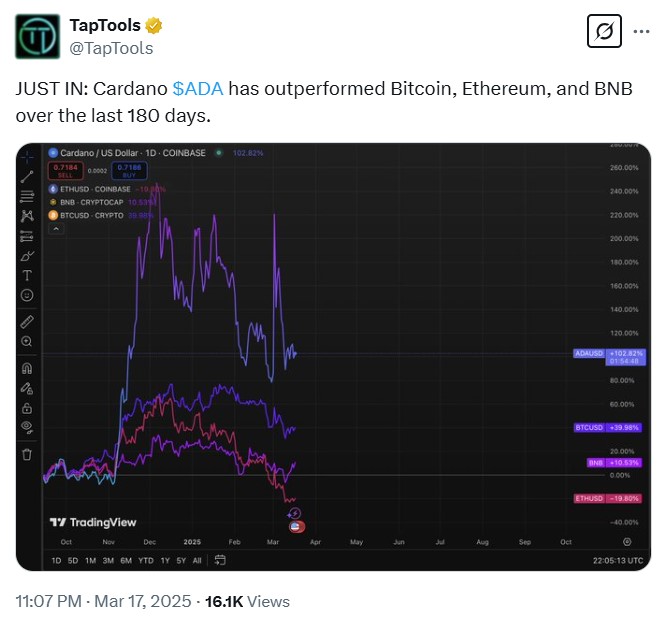Open the TapTools profile avatar

(37, 36)
